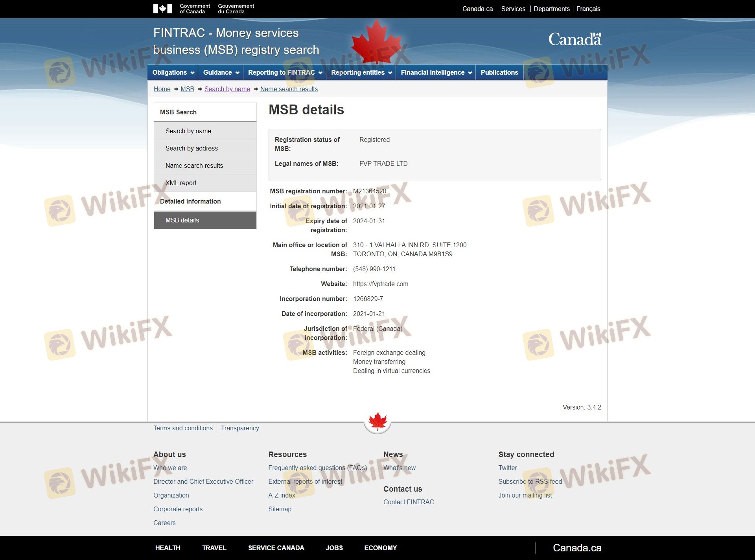Open Twitter footer link
The height and width of the screenshot is (560, 755).
[507, 468]
